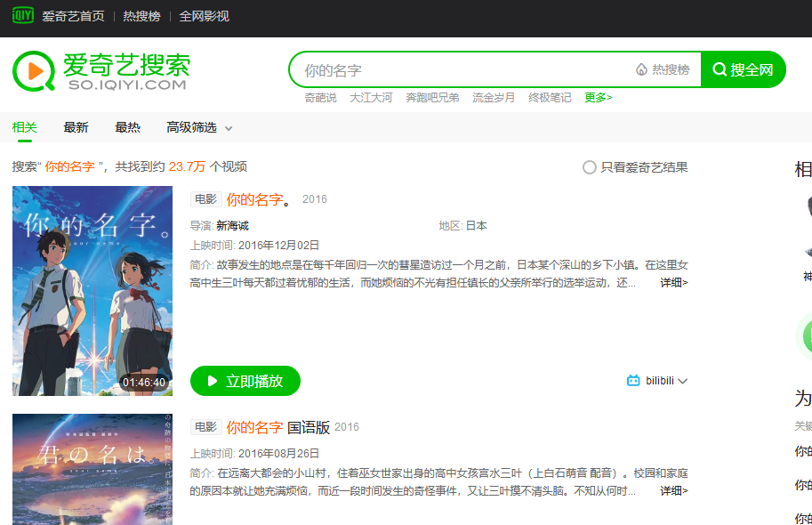Open 爱奇艺首页 in top navigation
Image resolution: width=812 pixels, height=525 pixels.
pyautogui.click(x=73, y=16)
